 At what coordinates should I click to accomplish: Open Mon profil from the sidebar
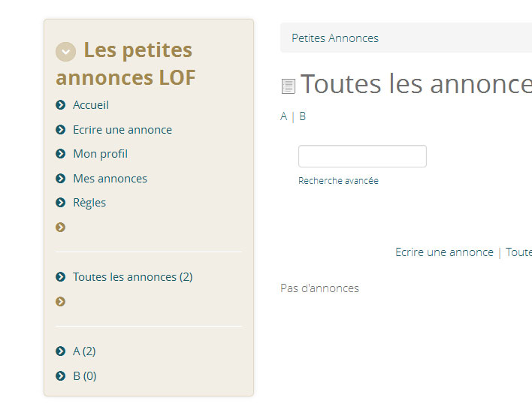pos(101,154)
